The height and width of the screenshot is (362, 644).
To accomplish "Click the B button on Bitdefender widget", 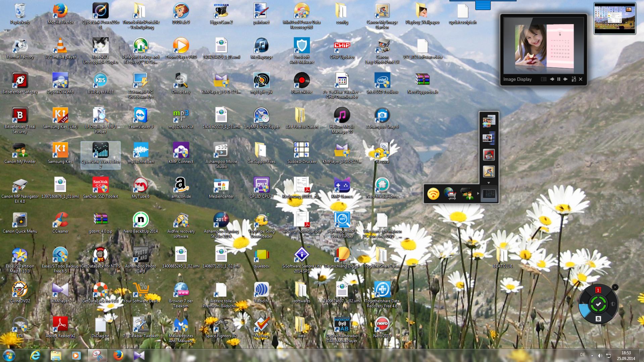I will click(598, 319).
